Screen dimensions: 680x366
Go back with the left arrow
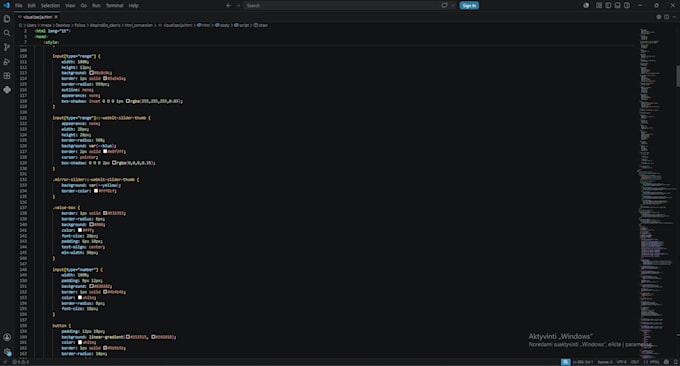point(229,6)
